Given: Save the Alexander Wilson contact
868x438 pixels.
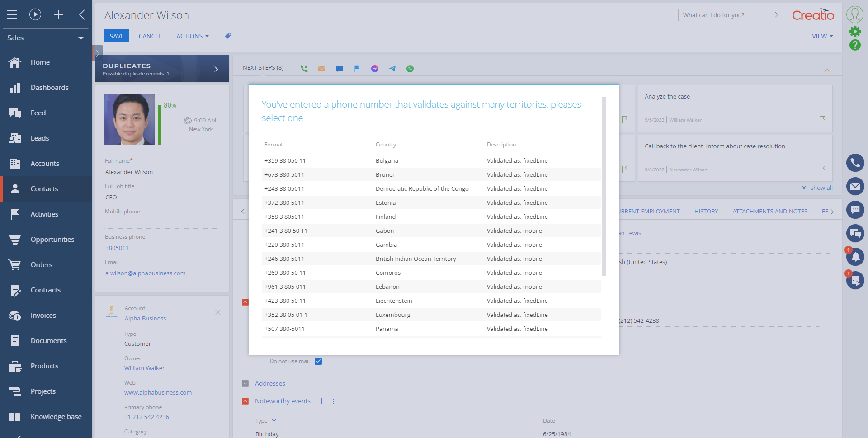Looking at the screenshot, I should click(117, 36).
